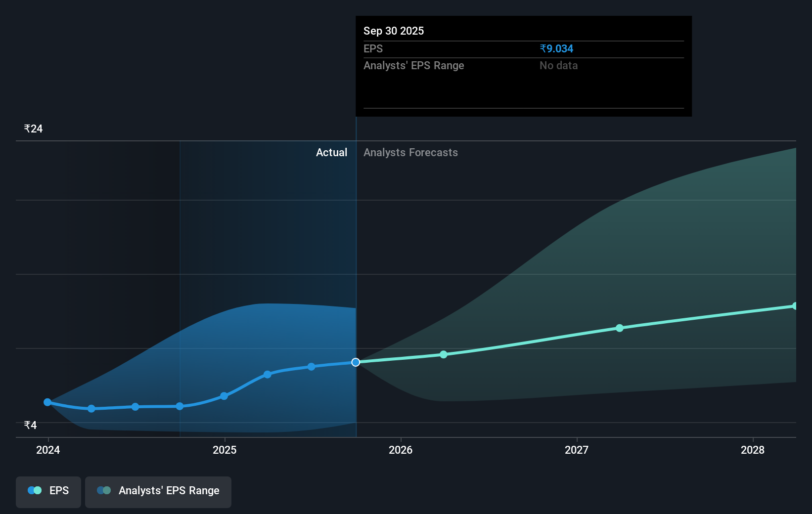Click the ₹24 axis value marker
The image size is (812, 514).
33,128
